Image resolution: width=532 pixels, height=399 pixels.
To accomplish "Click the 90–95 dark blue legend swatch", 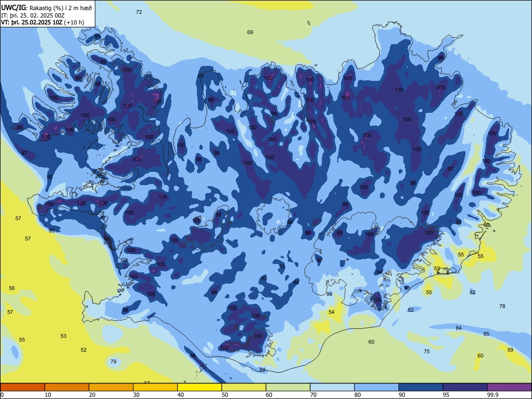I will (x=421, y=387).
